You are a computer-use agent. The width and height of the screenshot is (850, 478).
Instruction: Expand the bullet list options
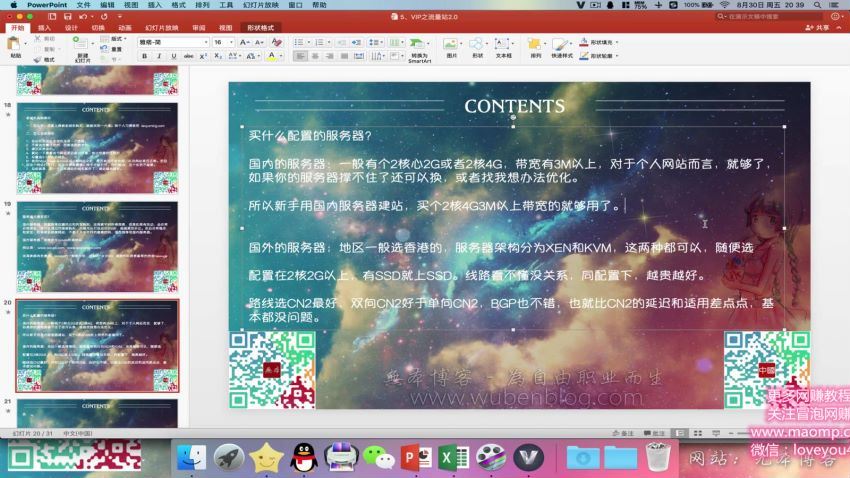click(308, 42)
